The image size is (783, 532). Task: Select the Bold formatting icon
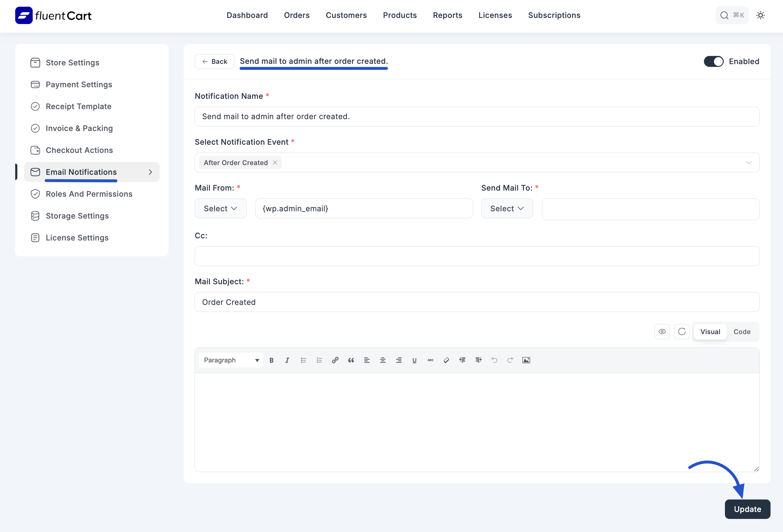(x=272, y=360)
